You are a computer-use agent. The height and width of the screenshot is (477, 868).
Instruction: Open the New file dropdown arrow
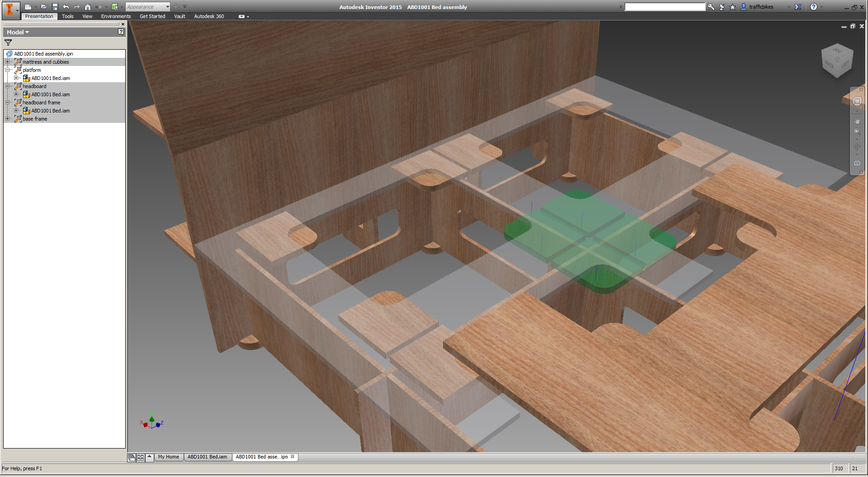click(35, 7)
